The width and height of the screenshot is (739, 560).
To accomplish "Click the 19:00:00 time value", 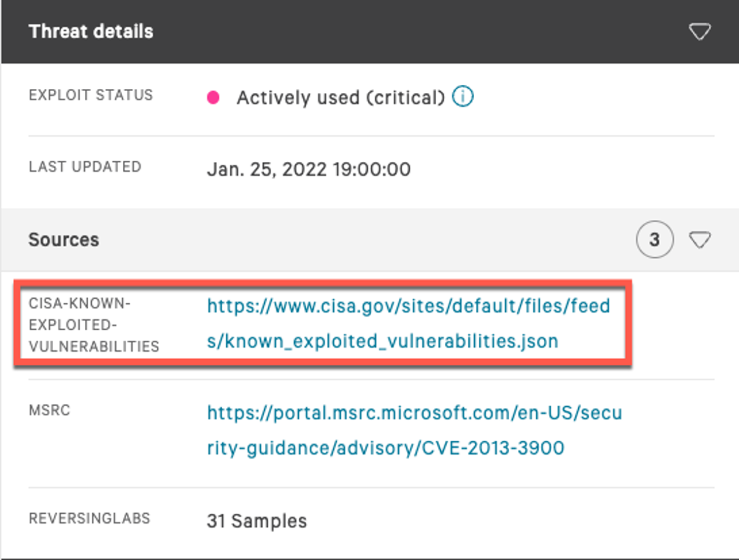I will pyautogui.click(x=372, y=170).
